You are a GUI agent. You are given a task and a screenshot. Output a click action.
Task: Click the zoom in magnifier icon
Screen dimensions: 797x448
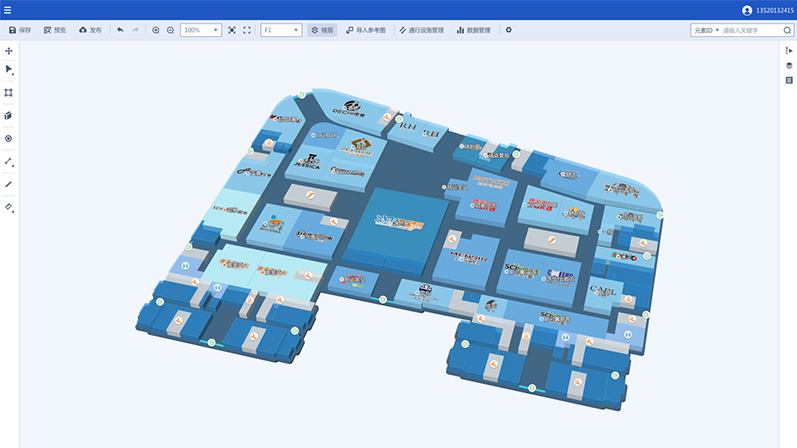155,30
